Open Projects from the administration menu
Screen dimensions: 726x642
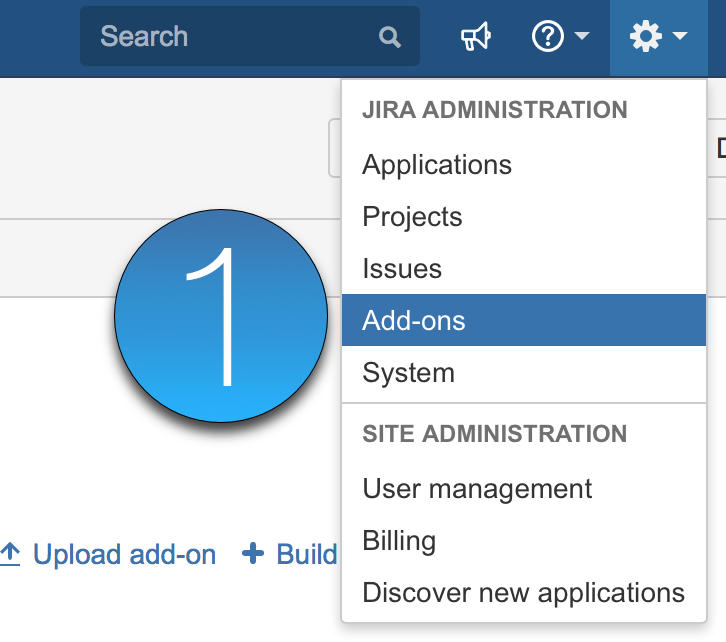pos(412,217)
